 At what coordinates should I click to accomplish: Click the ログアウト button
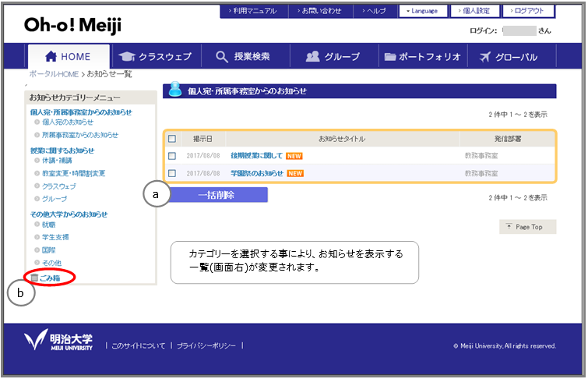tap(528, 11)
